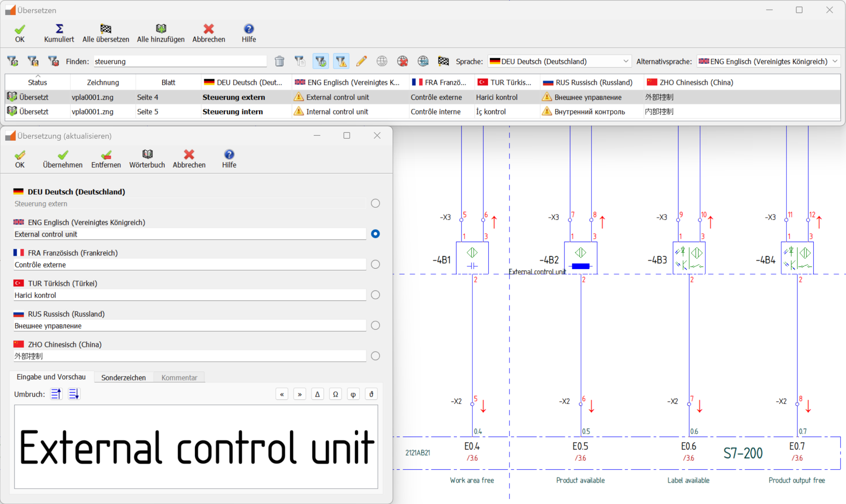Toggle the warning filter funnel icon
Screen dimensions: 846x504
pos(341,61)
